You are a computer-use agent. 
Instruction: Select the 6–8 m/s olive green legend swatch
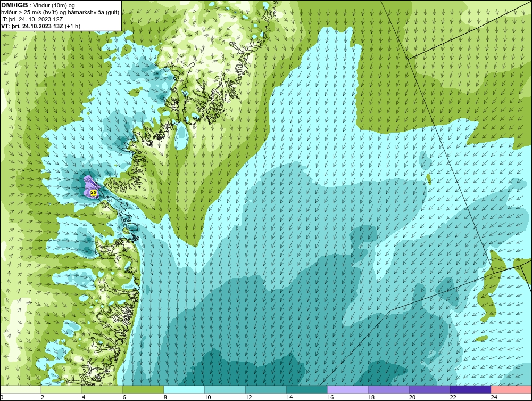tap(143, 389)
